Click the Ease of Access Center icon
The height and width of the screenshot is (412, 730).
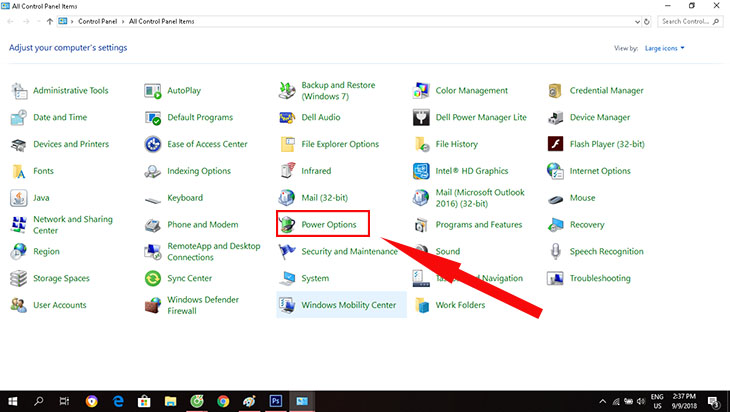tap(153, 144)
